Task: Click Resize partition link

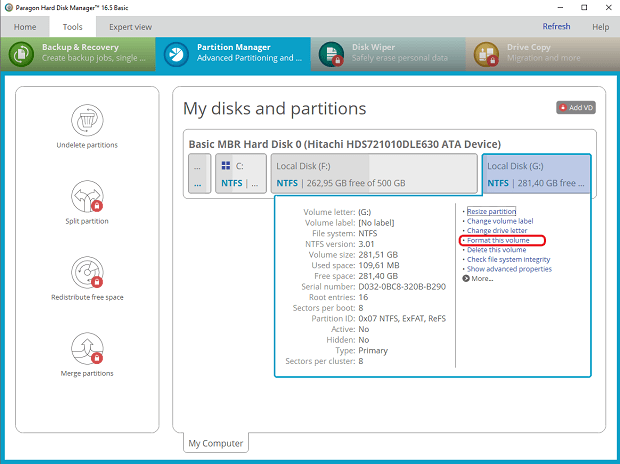Action: pos(491,211)
